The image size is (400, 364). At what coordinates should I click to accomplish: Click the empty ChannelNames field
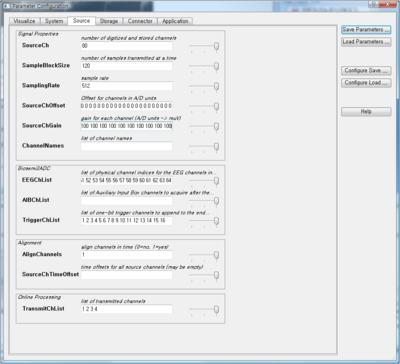click(126, 146)
